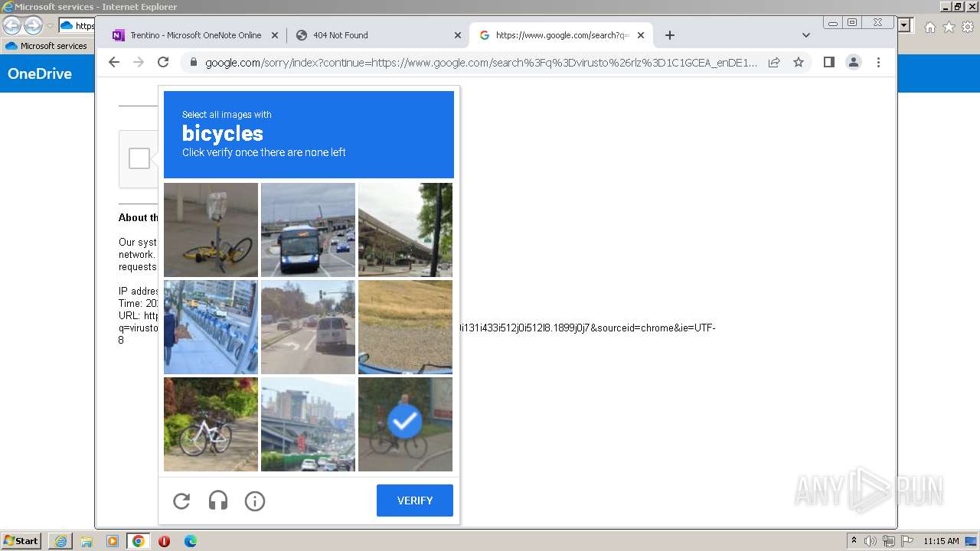The height and width of the screenshot is (551, 980).
Task: Select Microsoft services tab in Internet Explorer
Action: (46, 46)
